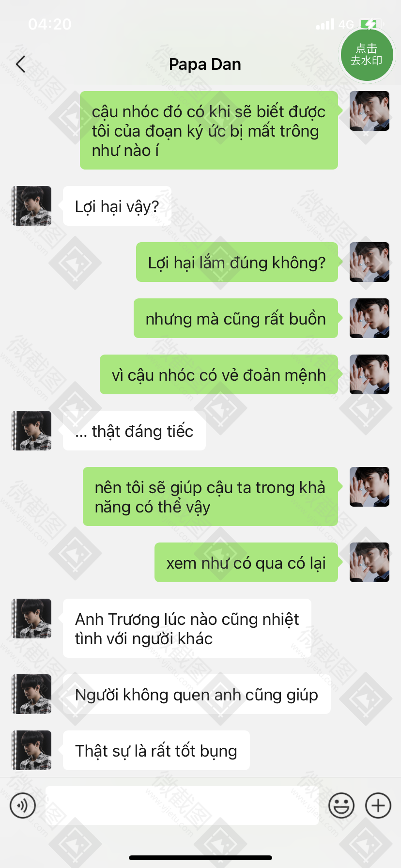Tap the green watermark removal button

click(367, 54)
